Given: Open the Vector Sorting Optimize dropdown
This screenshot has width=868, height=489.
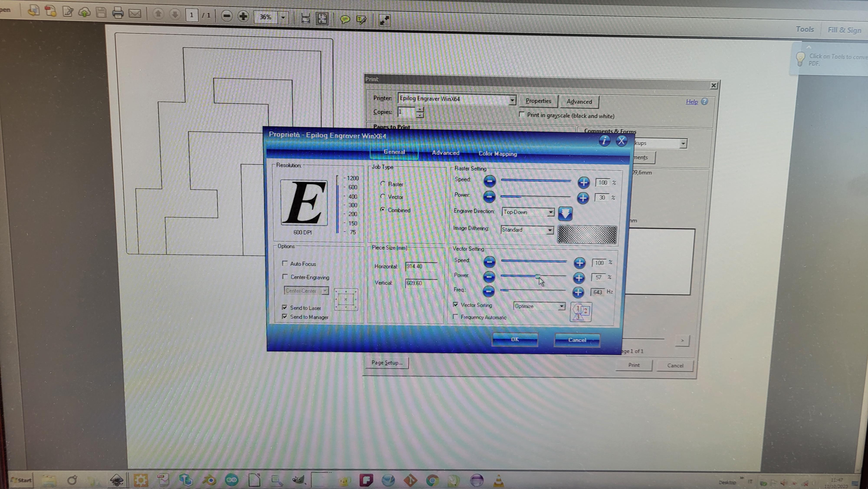Looking at the screenshot, I should click(561, 306).
